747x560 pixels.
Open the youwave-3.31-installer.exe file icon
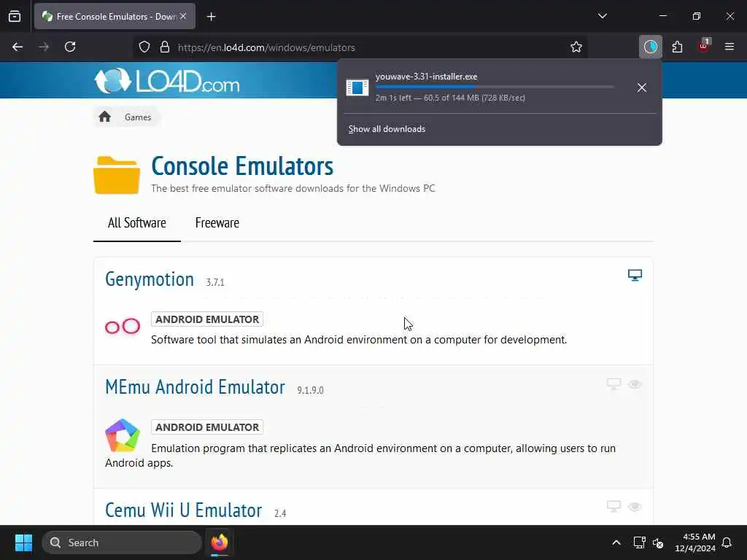357,87
